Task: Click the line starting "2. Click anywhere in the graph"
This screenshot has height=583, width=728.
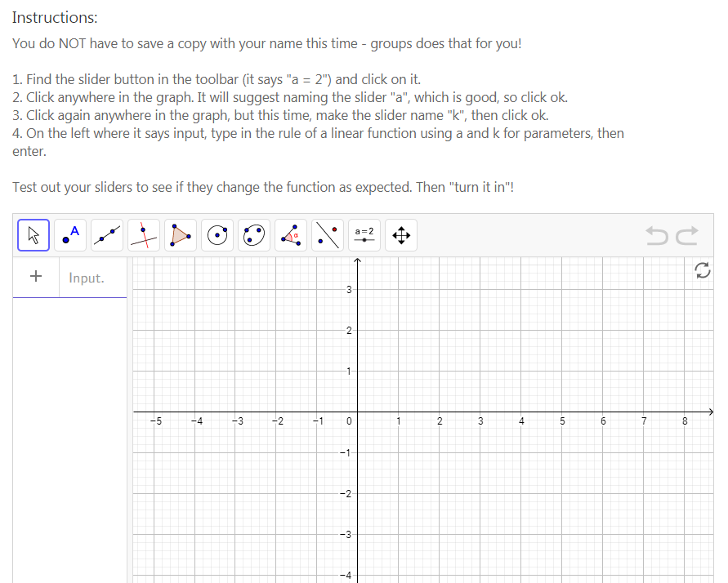Action: pos(290,97)
